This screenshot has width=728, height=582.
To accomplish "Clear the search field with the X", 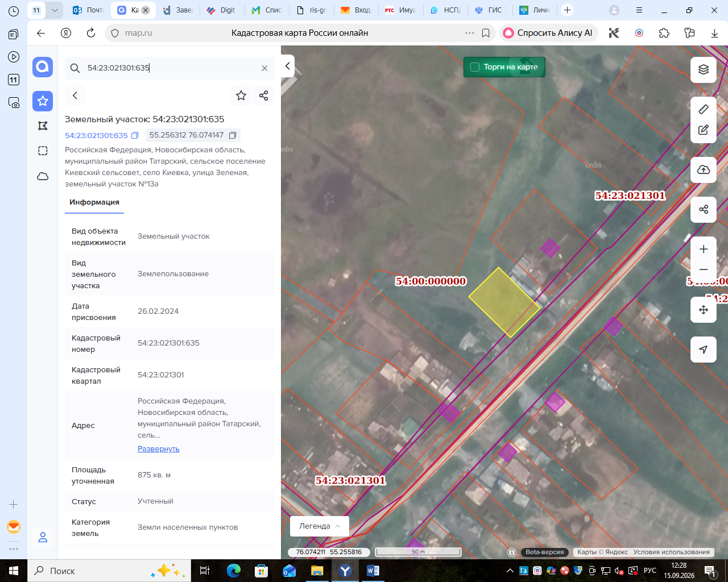I will click(x=264, y=68).
